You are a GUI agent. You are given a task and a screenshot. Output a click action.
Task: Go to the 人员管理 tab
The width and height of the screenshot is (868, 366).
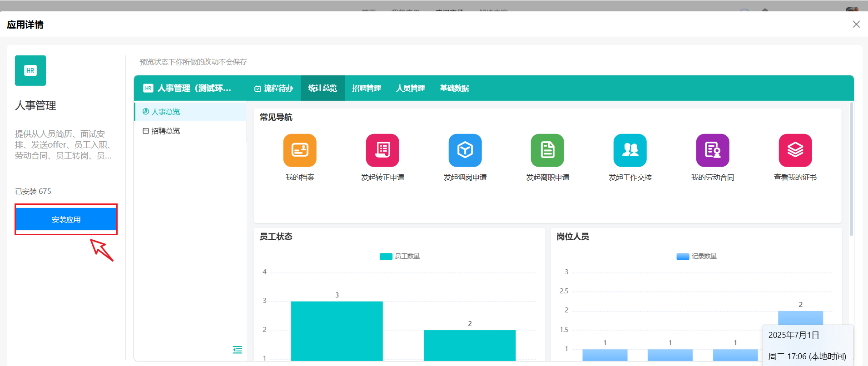click(410, 88)
